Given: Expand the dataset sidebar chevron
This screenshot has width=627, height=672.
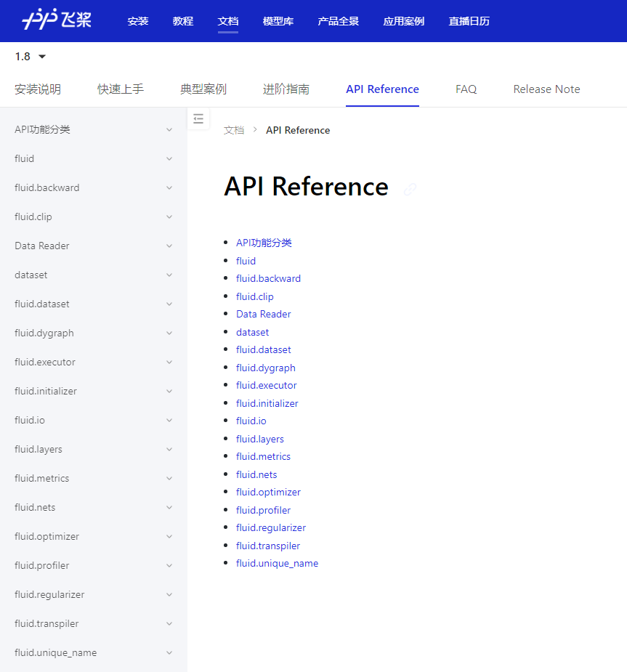Looking at the screenshot, I should (169, 275).
